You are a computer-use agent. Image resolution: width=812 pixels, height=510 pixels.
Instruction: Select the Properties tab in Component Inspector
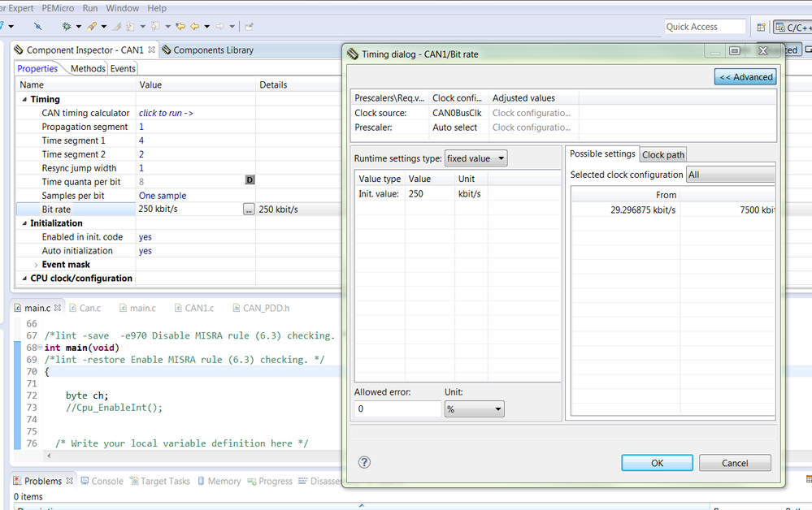coord(37,68)
